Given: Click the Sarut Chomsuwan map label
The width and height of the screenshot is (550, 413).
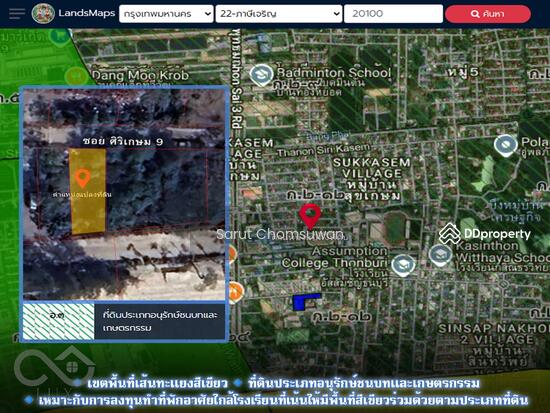Looking at the screenshot, I should pyautogui.click(x=281, y=234).
